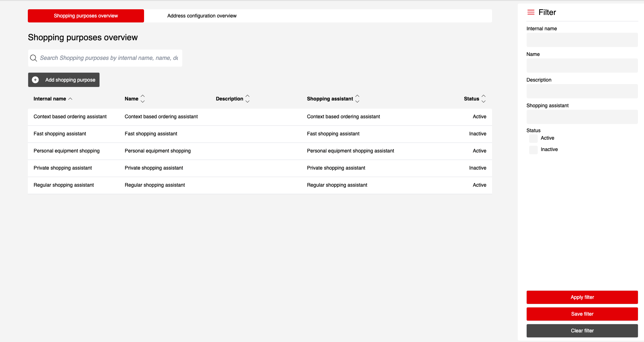Focus the Shopping assistant filter field
Image resolution: width=644 pixels, height=342 pixels.
pyautogui.click(x=582, y=117)
